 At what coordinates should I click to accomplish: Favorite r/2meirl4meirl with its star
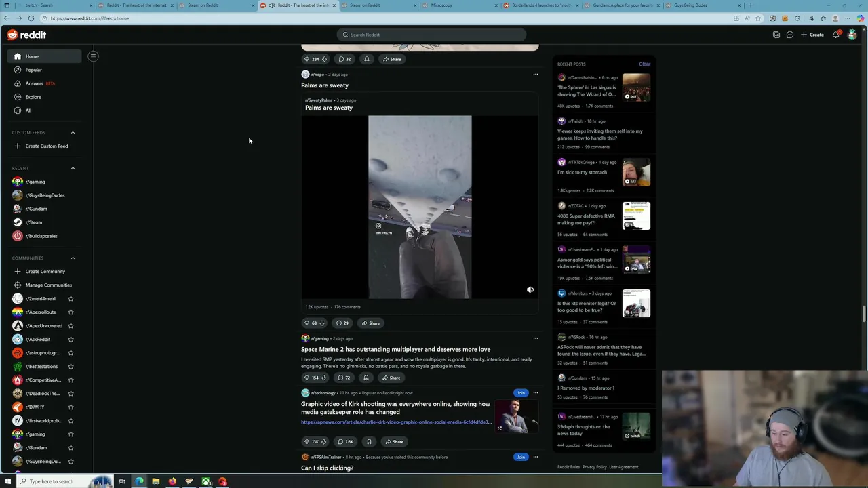click(71, 299)
